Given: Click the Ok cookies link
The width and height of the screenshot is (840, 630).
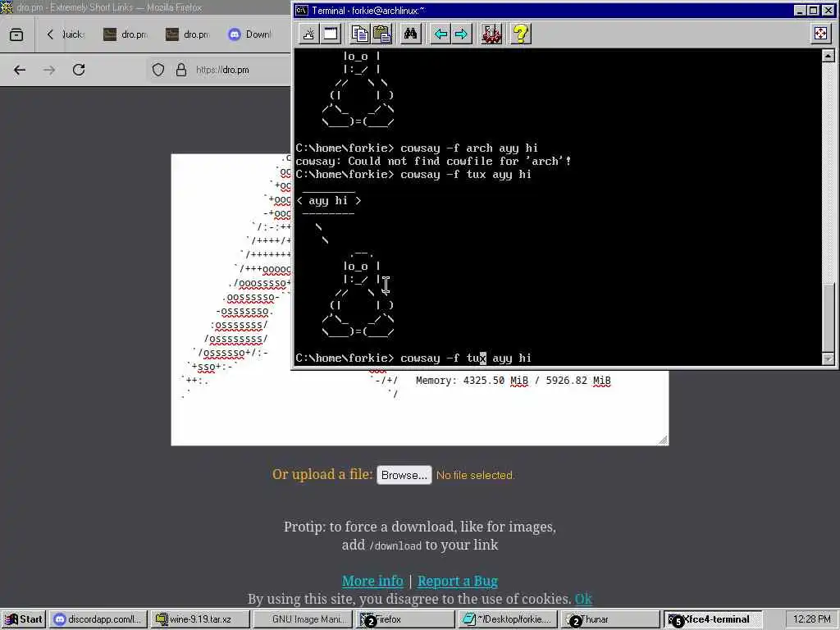Looking at the screenshot, I should pyautogui.click(x=583, y=599).
